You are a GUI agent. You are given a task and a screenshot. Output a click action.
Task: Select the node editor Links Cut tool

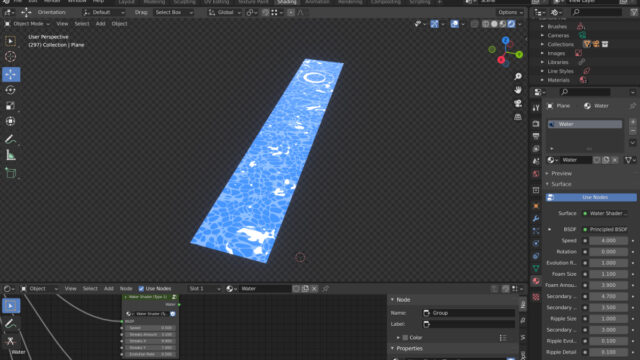click(x=11, y=341)
